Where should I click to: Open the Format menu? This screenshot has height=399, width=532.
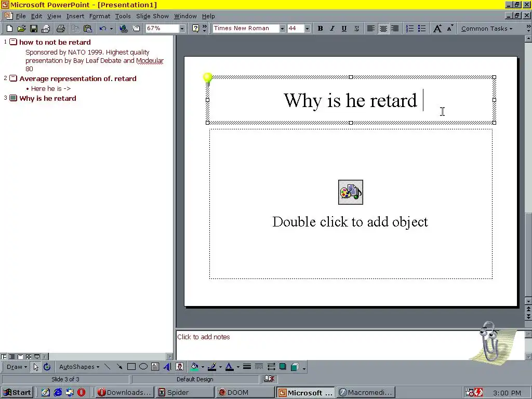(100, 16)
